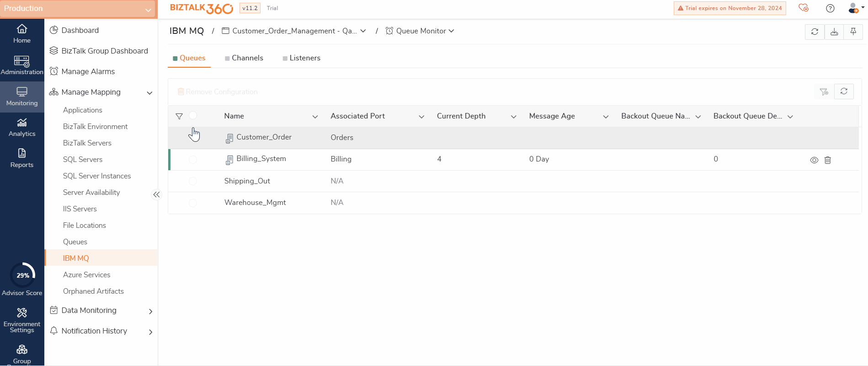Click the refresh icon in top toolbar
This screenshot has width=868, height=366.
pyautogui.click(x=815, y=32)
